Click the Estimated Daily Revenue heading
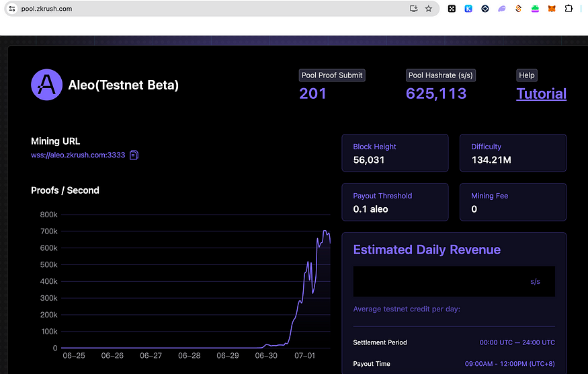The height and width of the screenshot is (374, 588). (427, 250)
